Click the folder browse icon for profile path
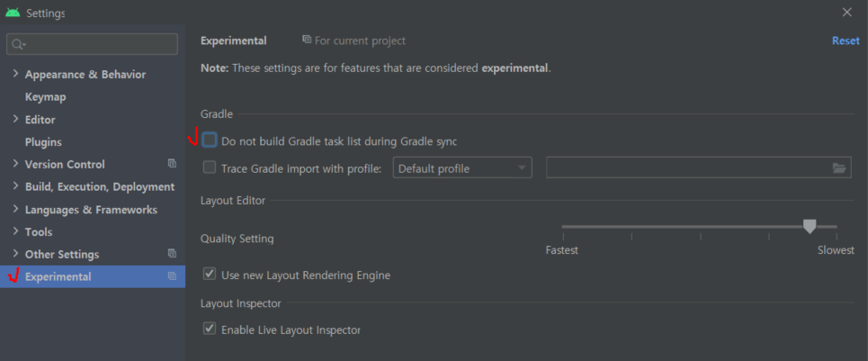Viewport: 868px width, 361px height. point(839,167)
